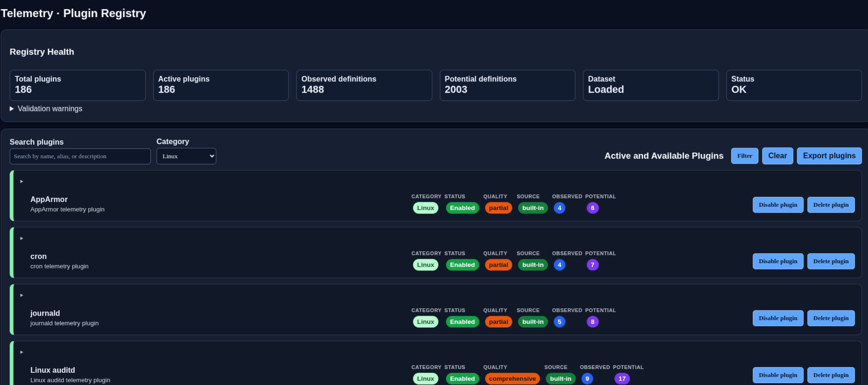
Task: Click the Active plugins 186 card
Action: [x=221, y=85]
